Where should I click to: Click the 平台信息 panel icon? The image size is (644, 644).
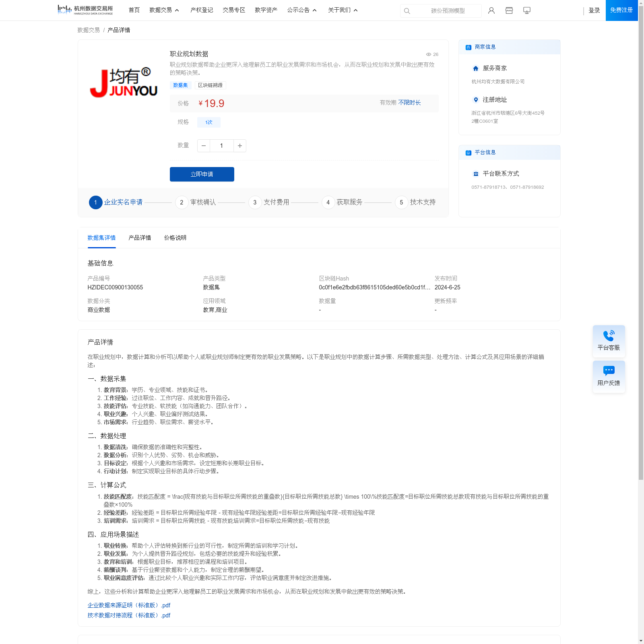tap(469, 153)
